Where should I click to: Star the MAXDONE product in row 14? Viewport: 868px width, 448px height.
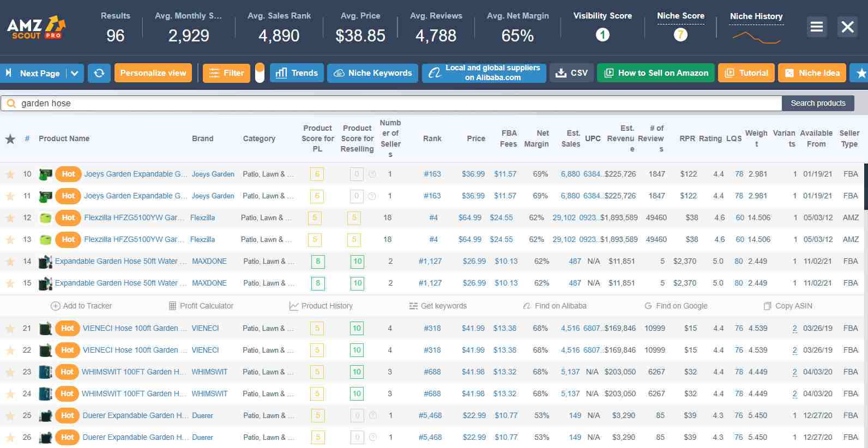pos(10,262)
